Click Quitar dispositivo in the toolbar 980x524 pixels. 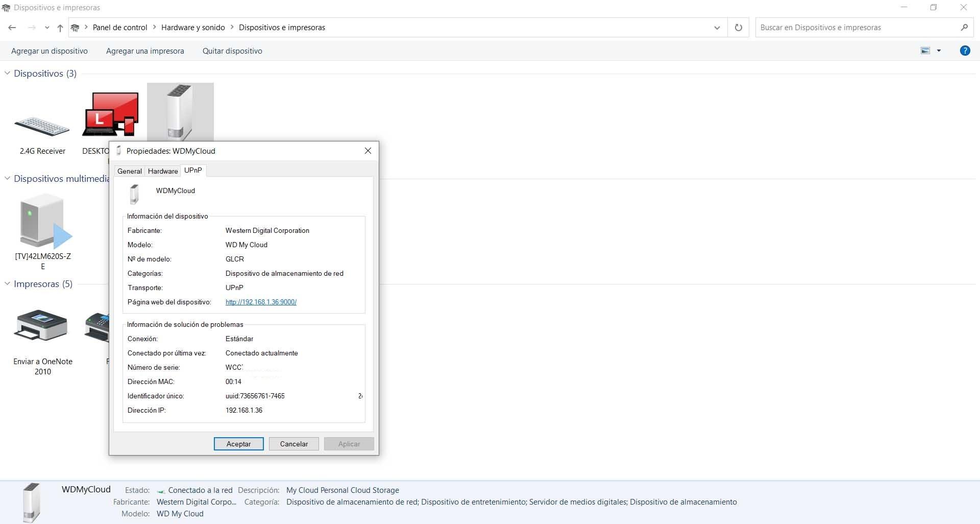[x=232, y=51]
